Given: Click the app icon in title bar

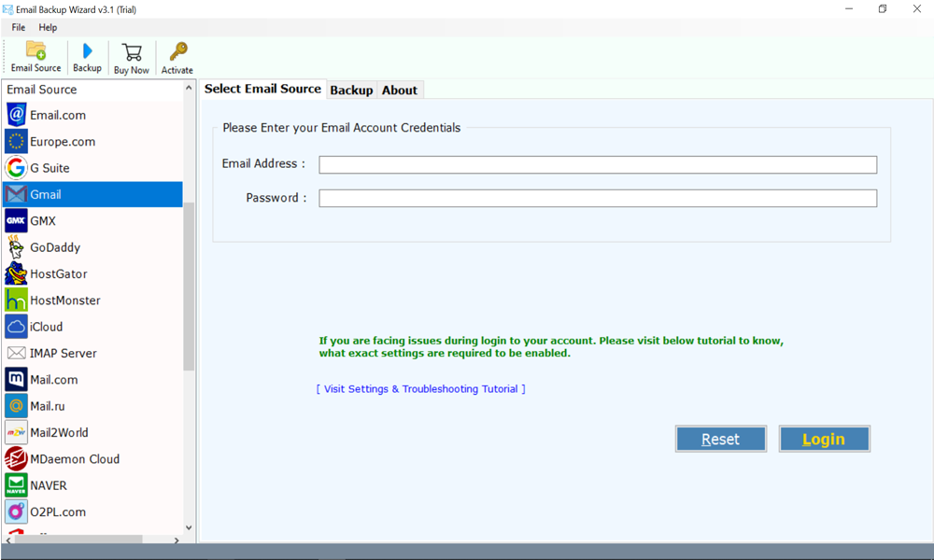Looking at the screenshot, I should (x=7, y=9).
